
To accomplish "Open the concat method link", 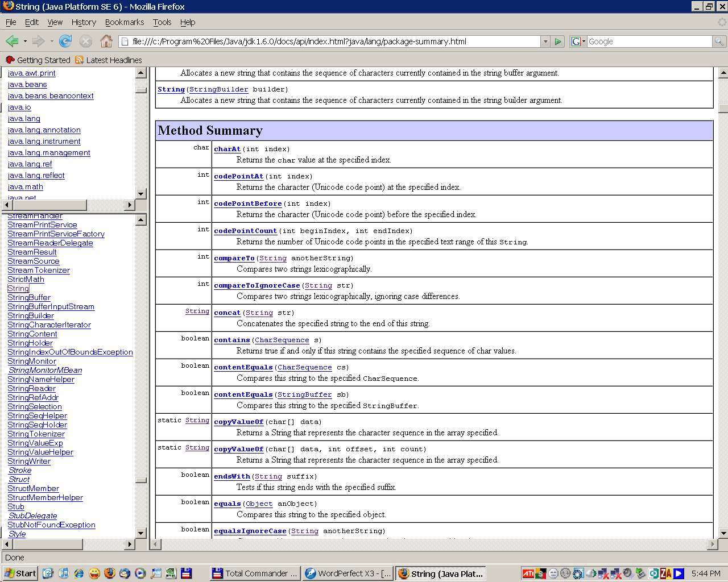I will (227, 313).
